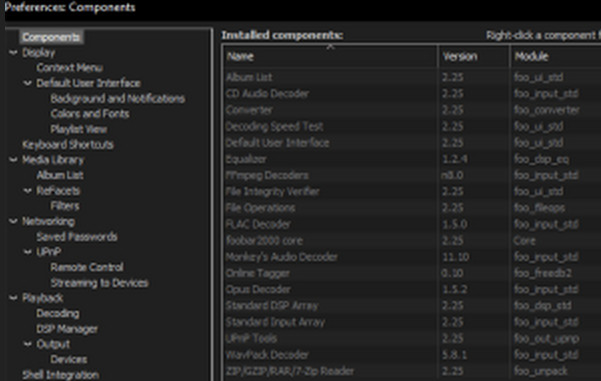The image size is (601, 381).
Task: Select the Decoding Speed Test component
Action: (x=412, y=126)
